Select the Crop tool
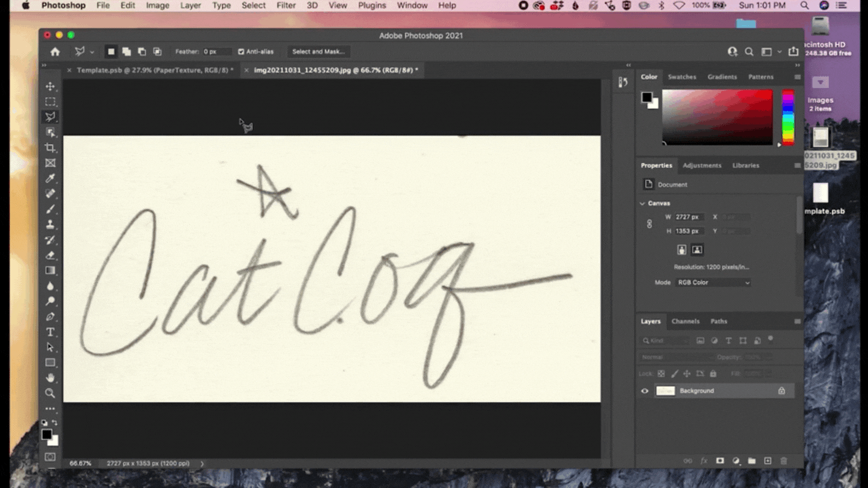The height and width of the screenshot is (488, 868). point(51,148)
